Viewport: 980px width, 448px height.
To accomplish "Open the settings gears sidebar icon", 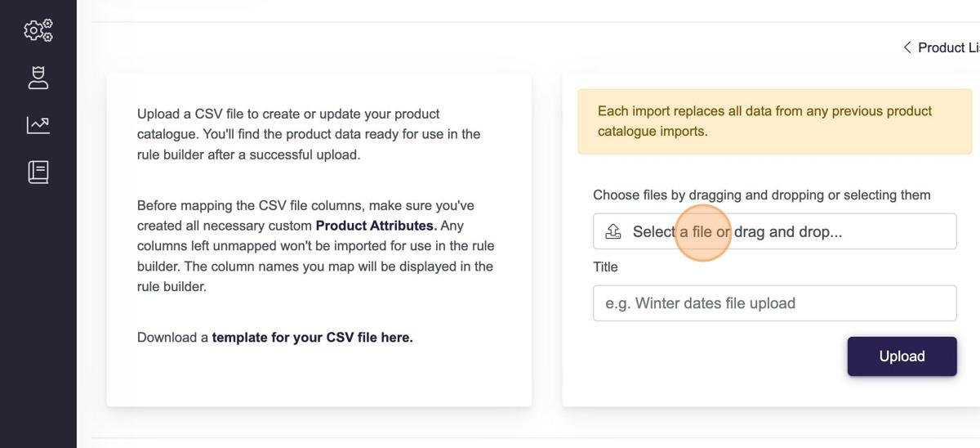I will (38, 30).
